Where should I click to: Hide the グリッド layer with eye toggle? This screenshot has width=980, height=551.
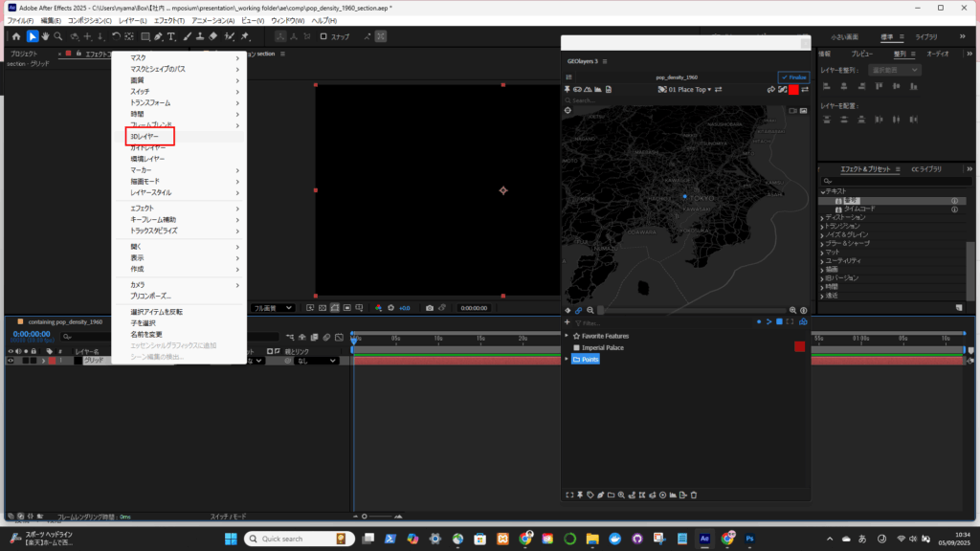click(11, 361)
